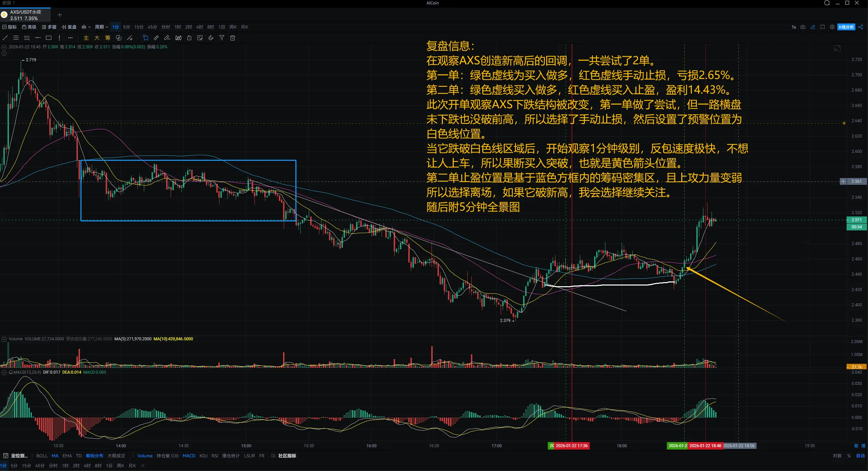Select the 1日 daily timeframe tab

[221, 27]
